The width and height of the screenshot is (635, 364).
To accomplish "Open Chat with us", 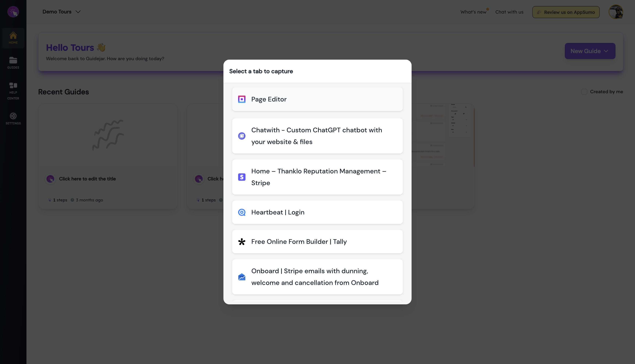I will (x=509, y=12).
